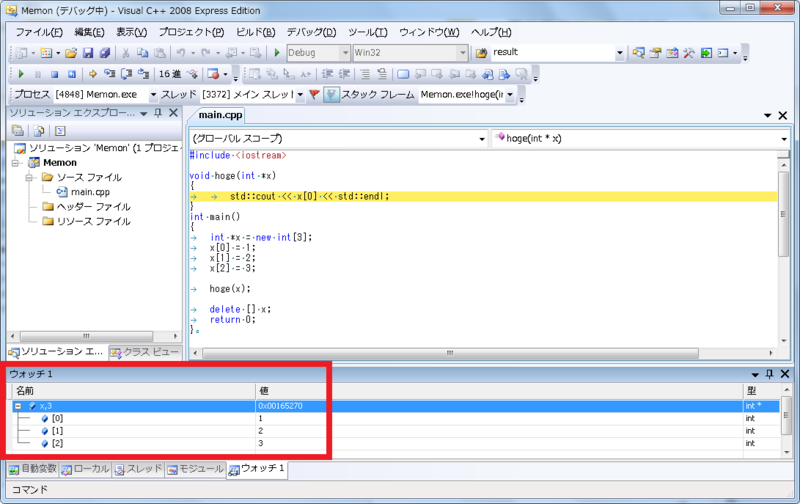800x504 pixels.
Task: Open the デバッグ(D) menu
Action: click(x=311, y=32)
